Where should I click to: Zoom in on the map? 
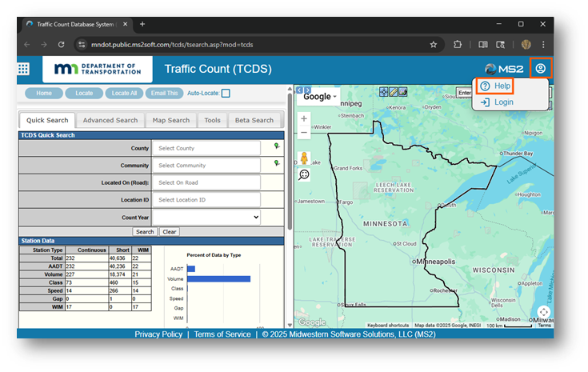click(x=304, y=118)
